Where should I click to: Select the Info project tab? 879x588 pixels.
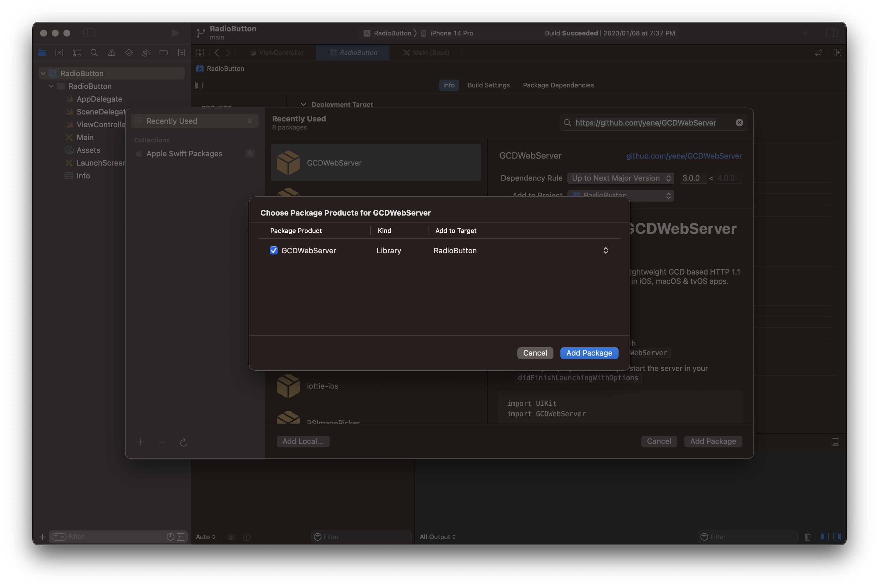[449, 85]
